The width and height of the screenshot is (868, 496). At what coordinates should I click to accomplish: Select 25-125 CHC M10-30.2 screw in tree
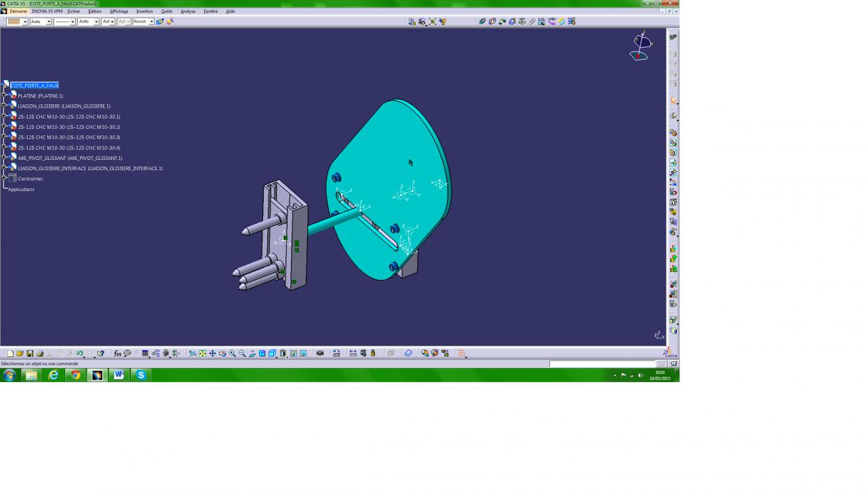69,127
